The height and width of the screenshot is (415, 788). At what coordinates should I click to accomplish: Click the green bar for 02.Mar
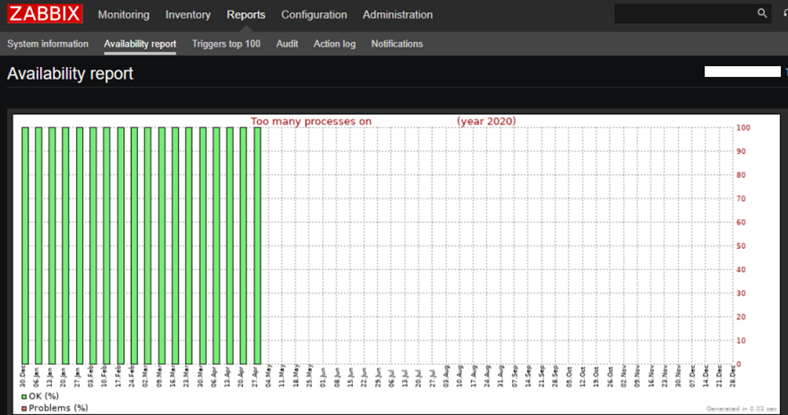click(x=148, y=246)
